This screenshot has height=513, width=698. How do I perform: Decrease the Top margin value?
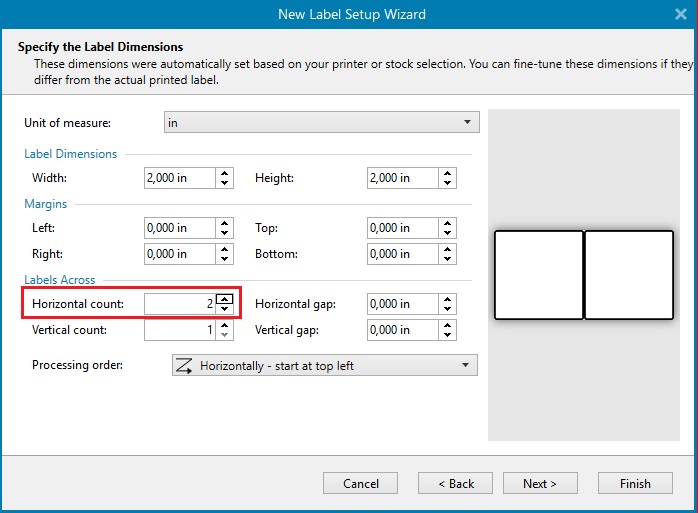pos(448,234)
